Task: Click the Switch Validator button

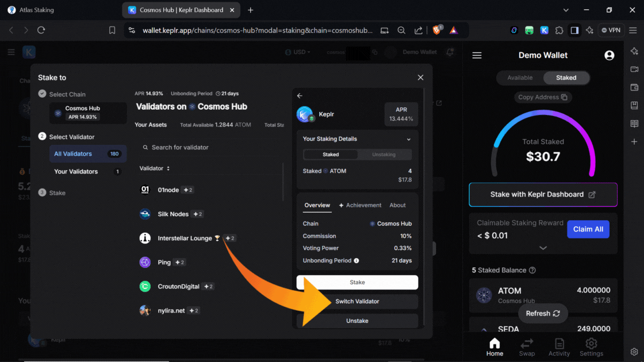Action: 357,302
